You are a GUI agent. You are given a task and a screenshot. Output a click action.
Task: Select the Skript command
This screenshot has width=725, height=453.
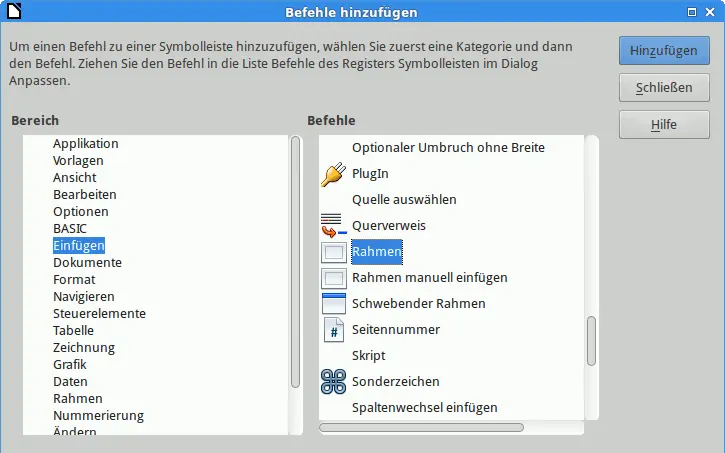tap(368, 355)
